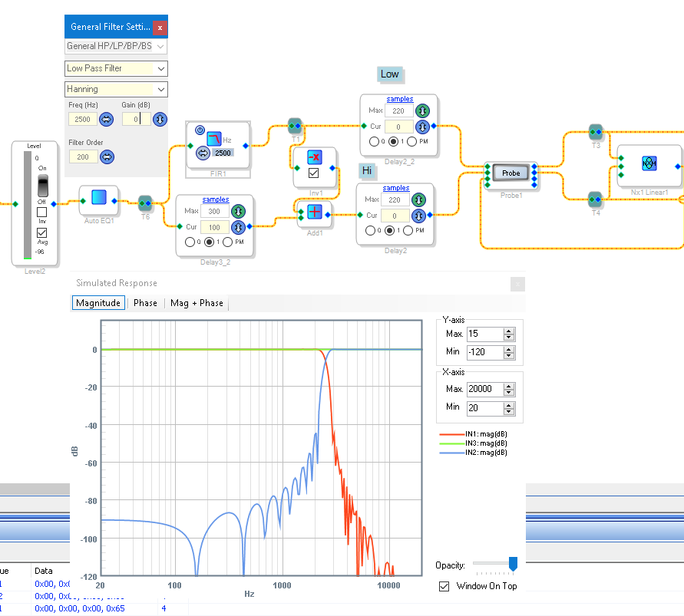Click the Opacity slider handle
This screenshot has height=616, width=684.
pyautogui.click(x=513, y=565)
